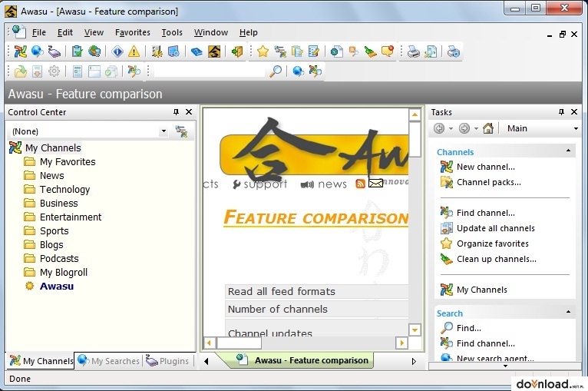Image resolution: width=588 pixels, height=391 pixels.
Task: Click My Channels link in Tasks pane
Action: coord(481,290)
